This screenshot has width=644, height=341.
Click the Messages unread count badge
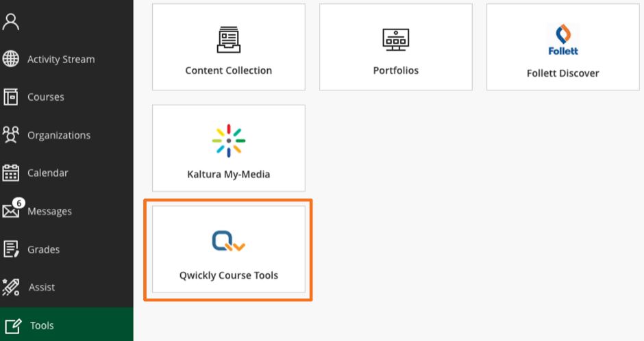click(18, 203)
